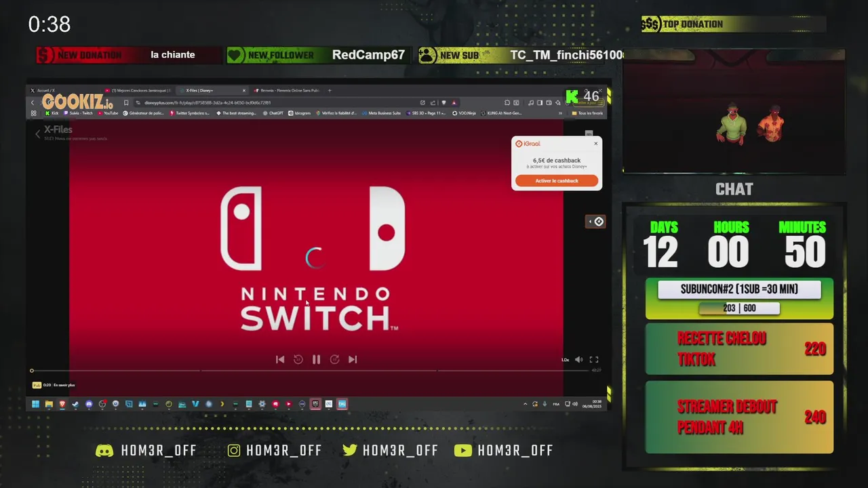Click the system tray speaker icon
Screen dimensions: 868x488
575,404
